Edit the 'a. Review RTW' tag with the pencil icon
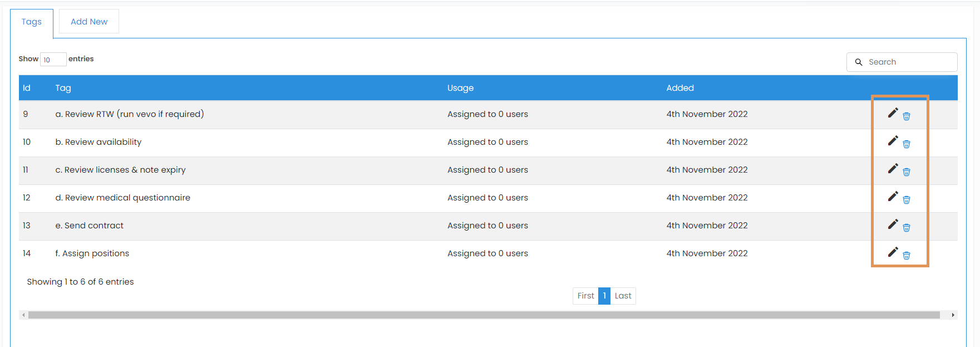 tap(893, 113)
